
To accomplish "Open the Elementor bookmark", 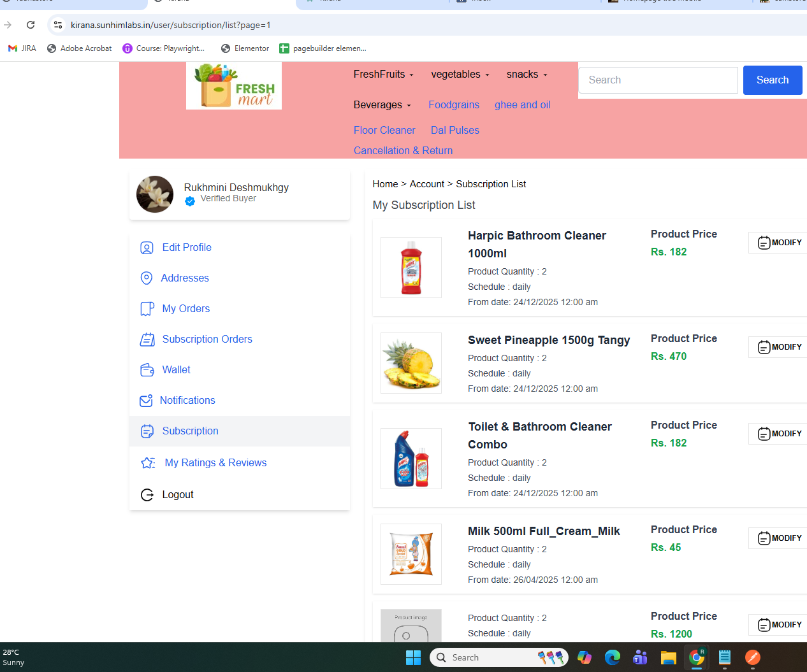I will [x=245, y=48].
